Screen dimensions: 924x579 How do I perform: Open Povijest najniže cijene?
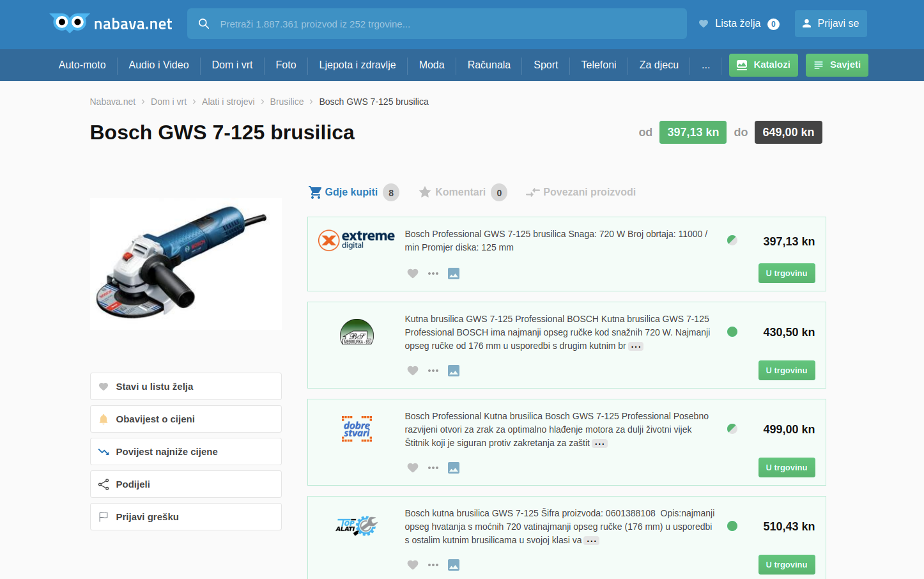click(x=186, y=452)
